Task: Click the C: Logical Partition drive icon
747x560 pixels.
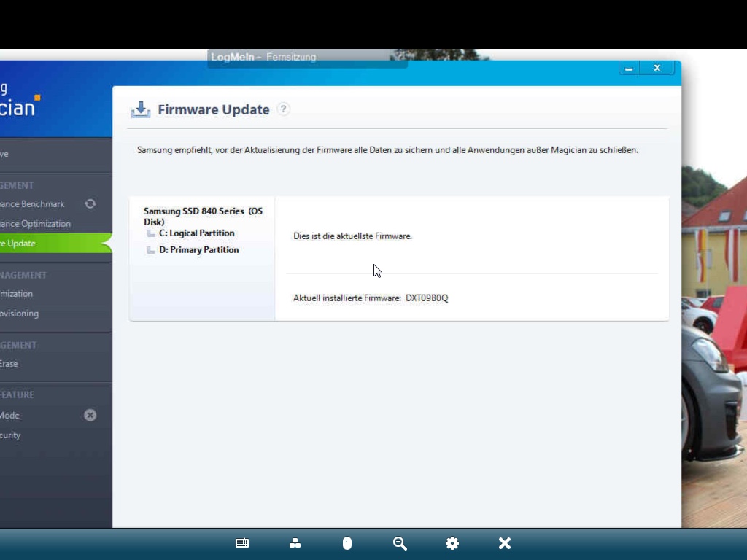Action: pos(151,233)
